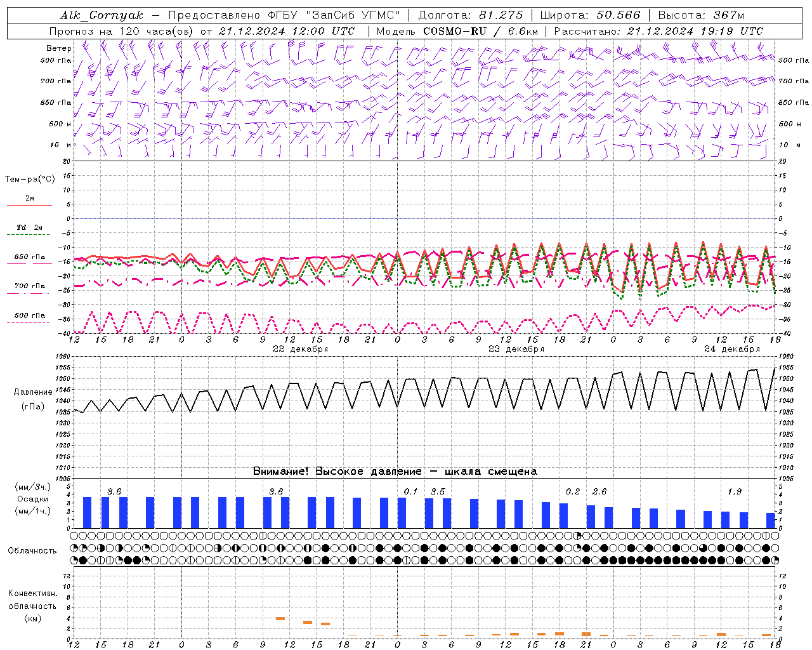Click 'Предоставлено ФГБУ "ЗапСиб УГМС"' text
The width and height of the screenshot is (812, 650).
284,15
